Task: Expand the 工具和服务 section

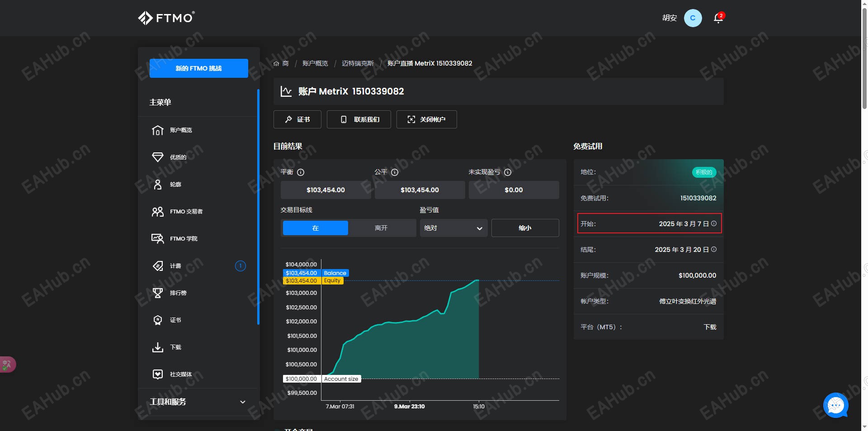Action: (198, 402)
